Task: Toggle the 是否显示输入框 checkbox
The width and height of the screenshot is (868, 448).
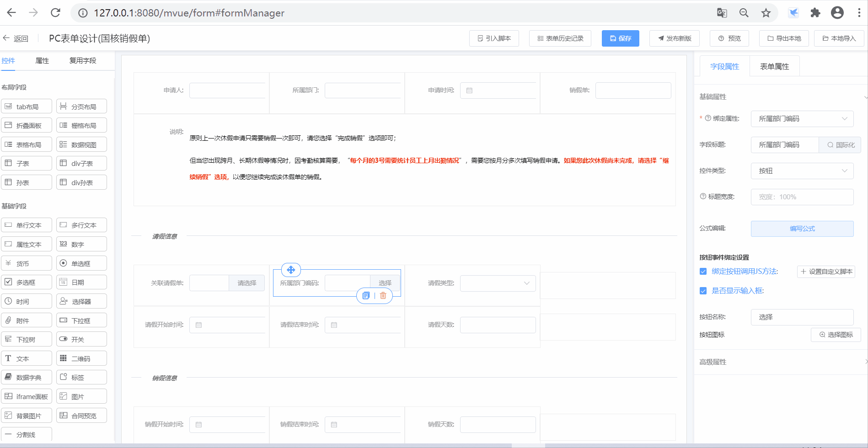Action: tap(703, 291)
